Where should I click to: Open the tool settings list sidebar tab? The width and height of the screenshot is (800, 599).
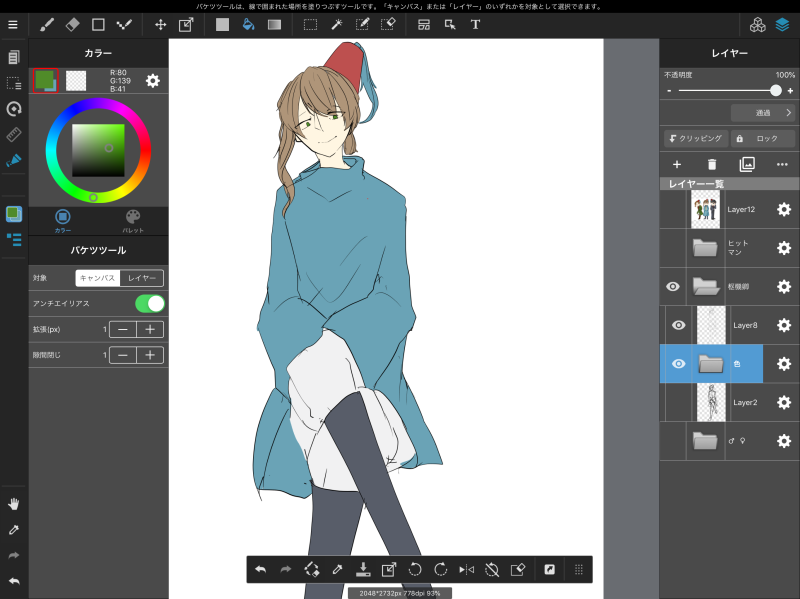pyautogui.click(x=14, y=239)
